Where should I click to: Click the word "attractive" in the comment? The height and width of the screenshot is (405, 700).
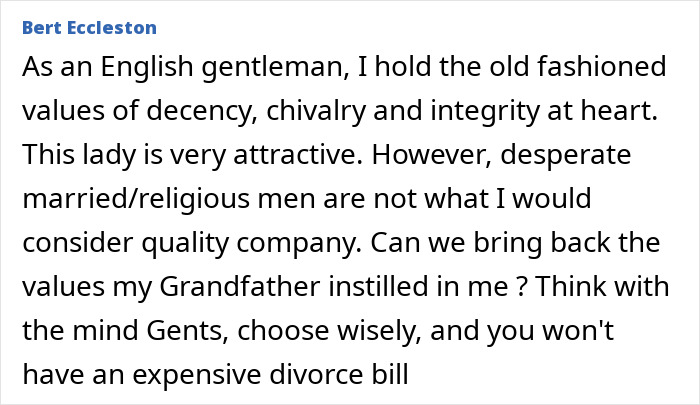pos(297,154)
